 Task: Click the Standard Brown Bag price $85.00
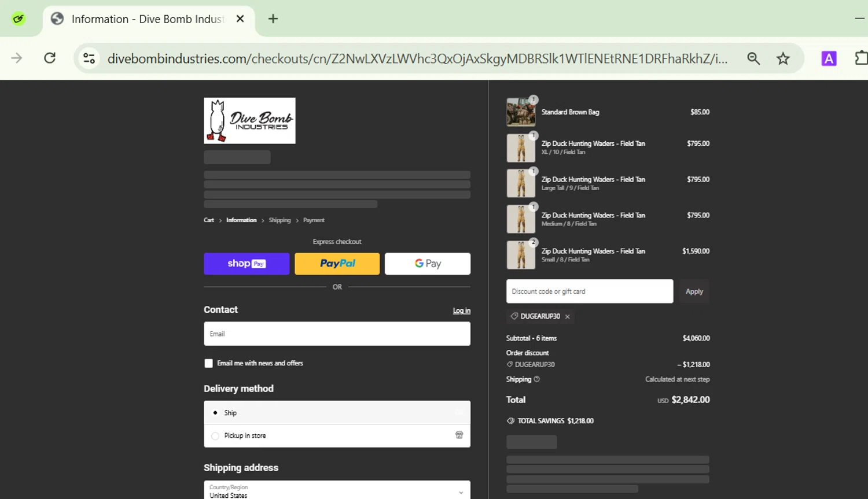700,112
